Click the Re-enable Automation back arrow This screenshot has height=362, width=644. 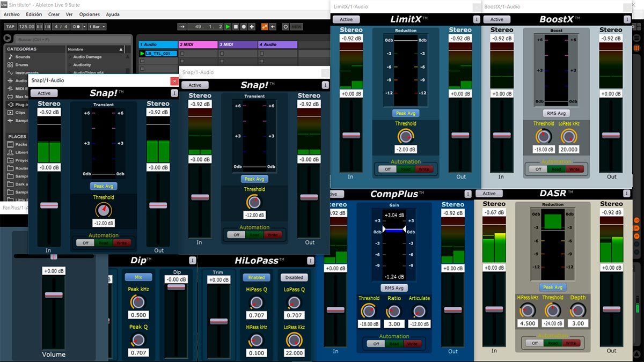tap(273, 26)
